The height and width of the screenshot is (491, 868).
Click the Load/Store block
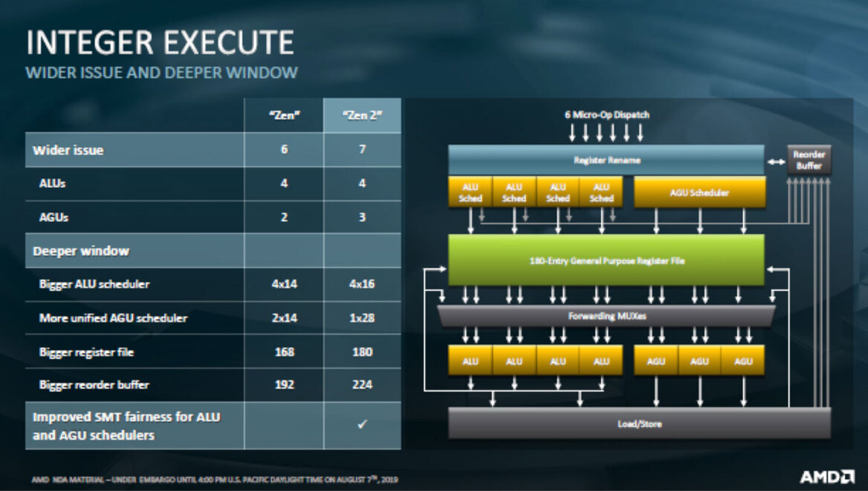(639, 424)
